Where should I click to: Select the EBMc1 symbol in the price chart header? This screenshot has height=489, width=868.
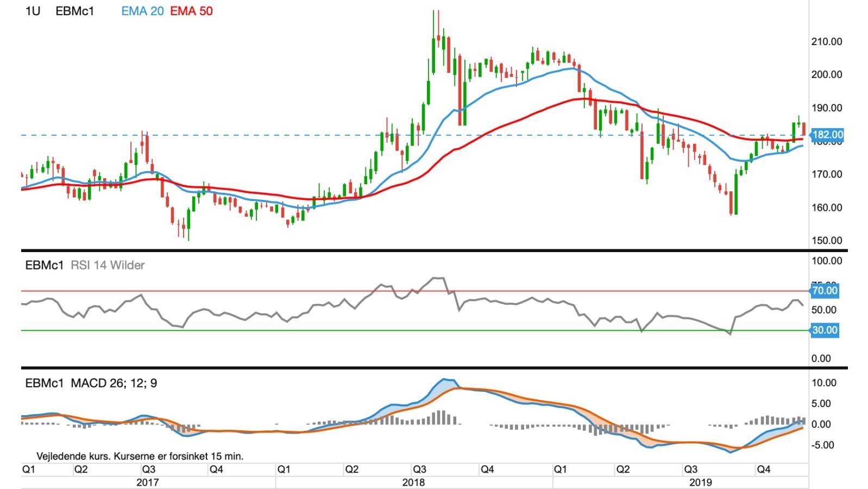click(x=74, y=11)
